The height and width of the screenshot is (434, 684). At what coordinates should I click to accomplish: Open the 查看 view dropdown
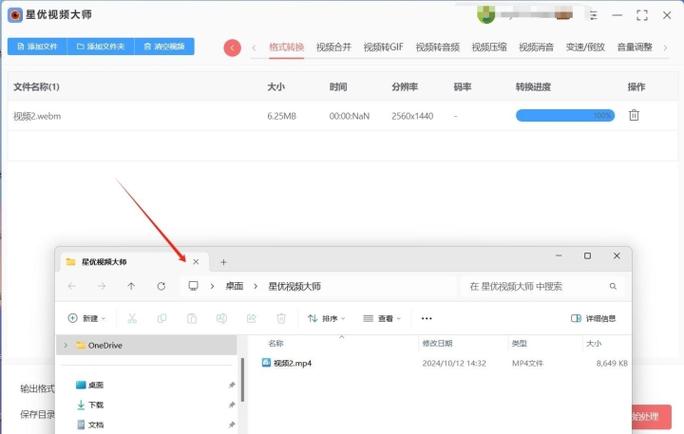tap(382, 318)
